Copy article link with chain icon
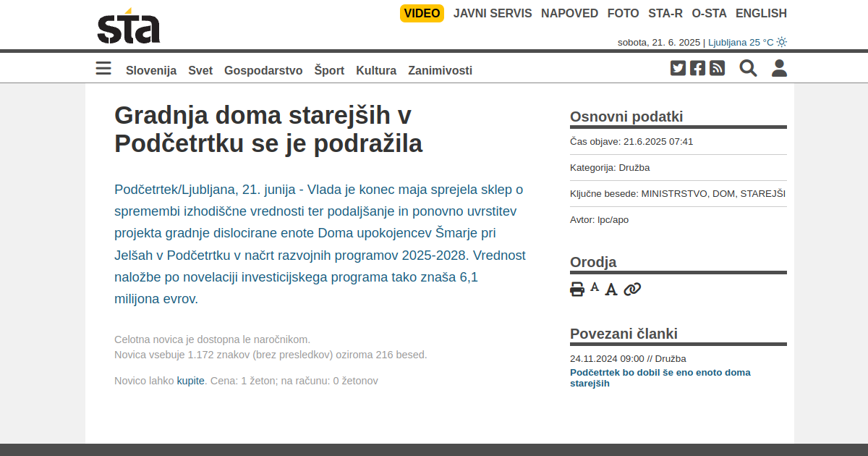Screen dimensions: 868x456 pos(632,290)
